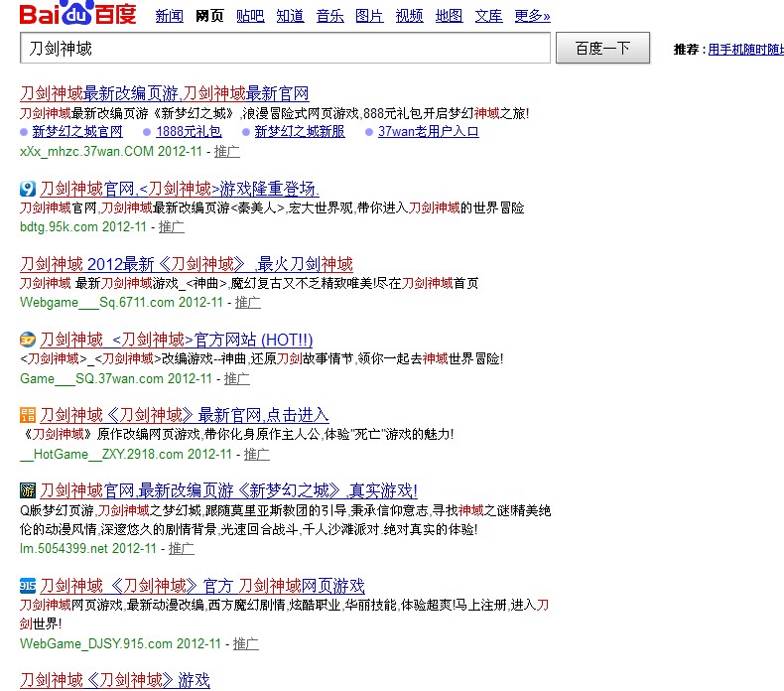Open the 新梦幻之城官网 sublink
This screenshot has width=784, height=691.
[x=77, y=132]
